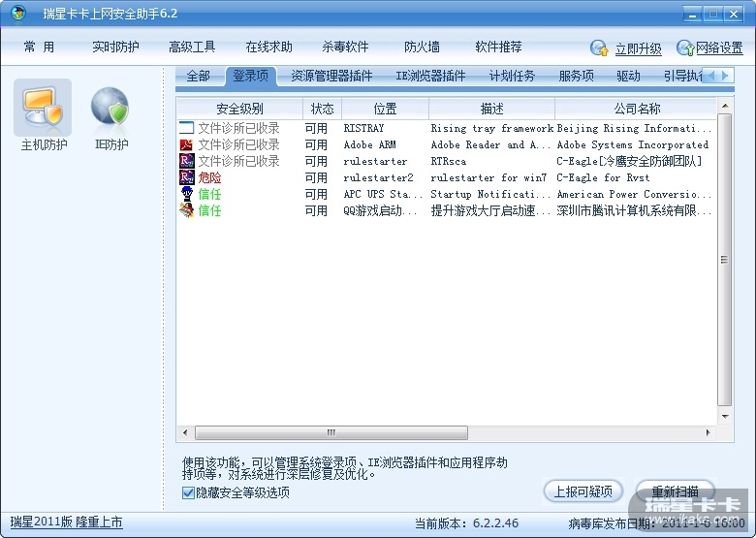Select the 信任 level of APC UPS row
756x538 pixels.
coord(209,194)
